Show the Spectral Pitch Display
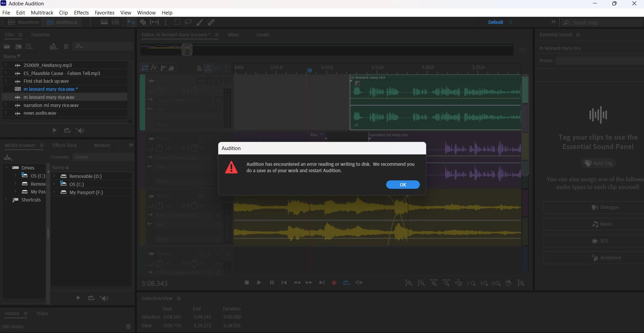644x333 pixels. pos(115,22)
